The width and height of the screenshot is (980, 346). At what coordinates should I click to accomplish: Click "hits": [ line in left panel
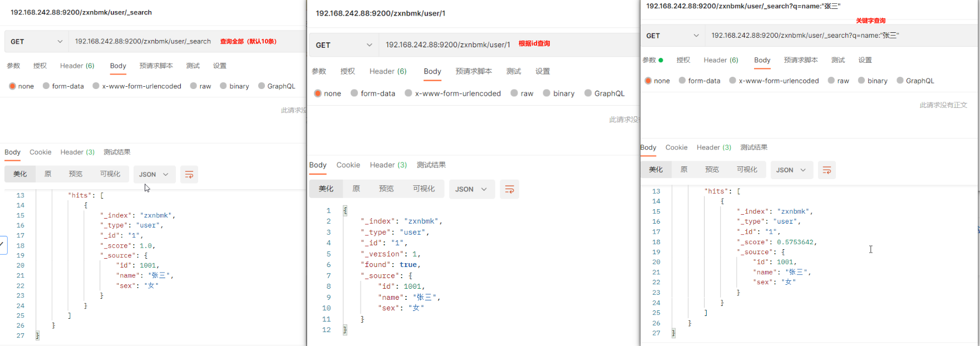click(x=86, y=195)
